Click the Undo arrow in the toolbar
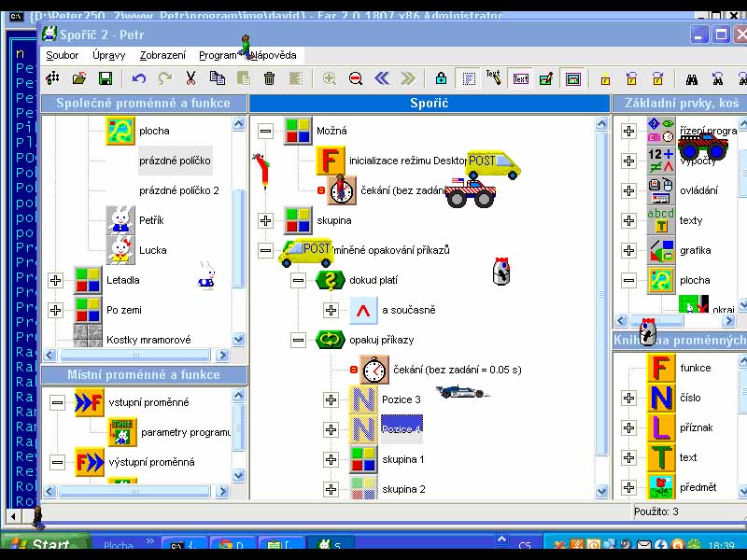This screenshot has height=560, width=747. (139, 79)
